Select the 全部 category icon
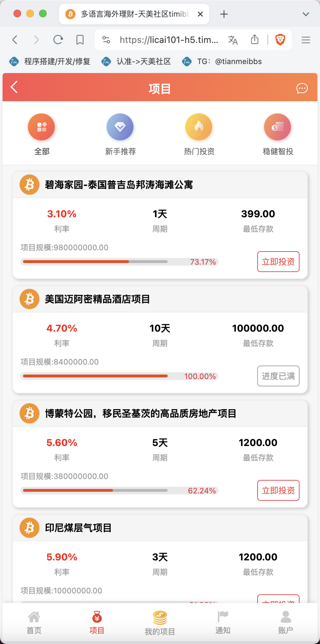This screenshot has width=320, height=644. click(42, 127)
